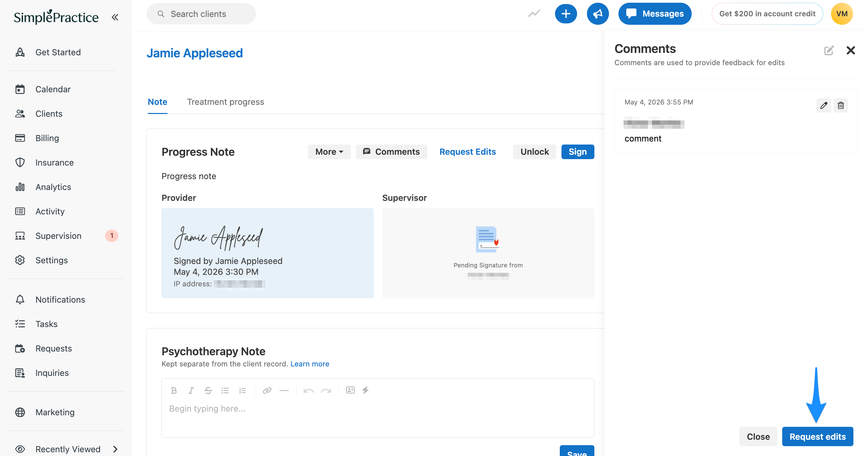The width and height of the screenshot is (868, 456).
Task: Open the Insurance section
Action: pyautogui.click(x=55, y=163)
